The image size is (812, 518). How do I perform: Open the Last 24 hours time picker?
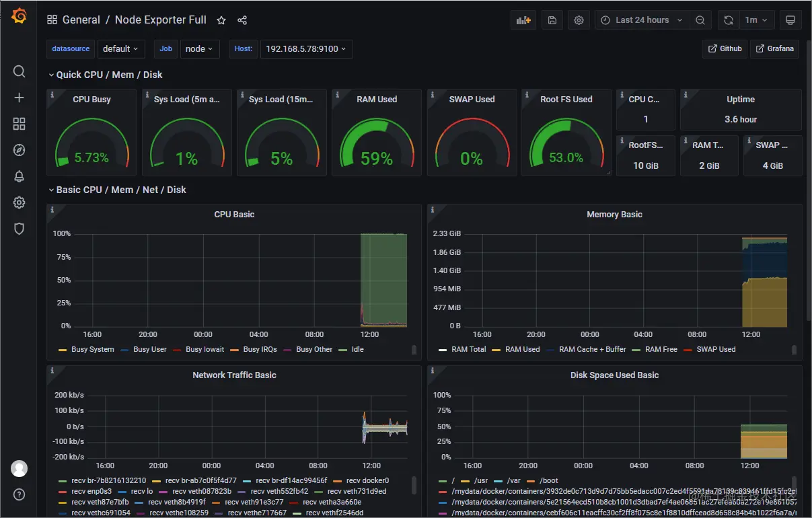point(642,20)
